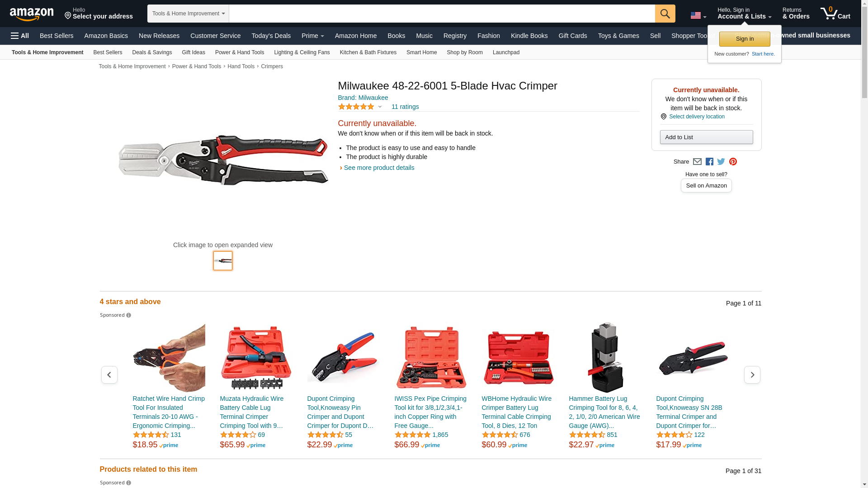Show next sponsored products carousel page
The height and width of the screenshot is (488, 868).
[752, 375]
